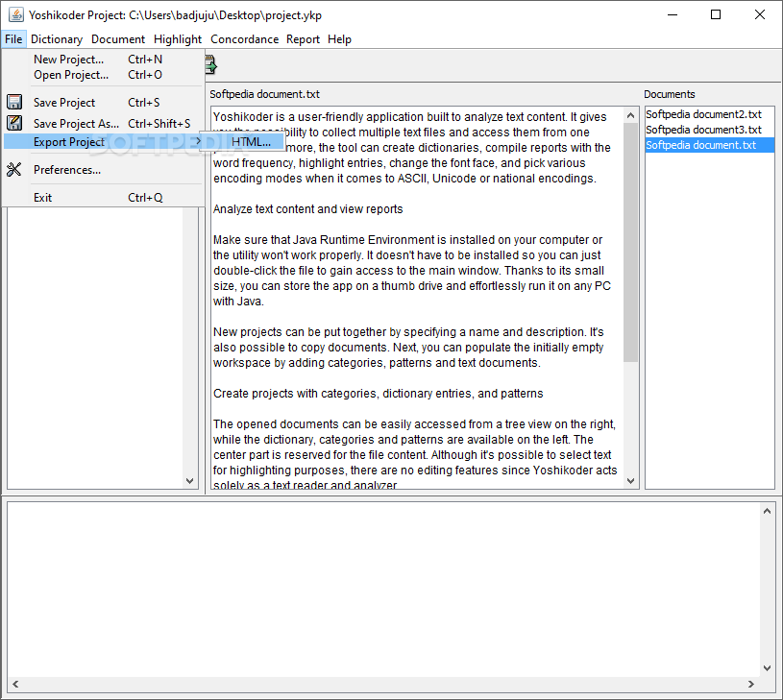Open Preferences... from the File menu
The height and width of the screenshot is (700, 783).
tap(103, 170)
